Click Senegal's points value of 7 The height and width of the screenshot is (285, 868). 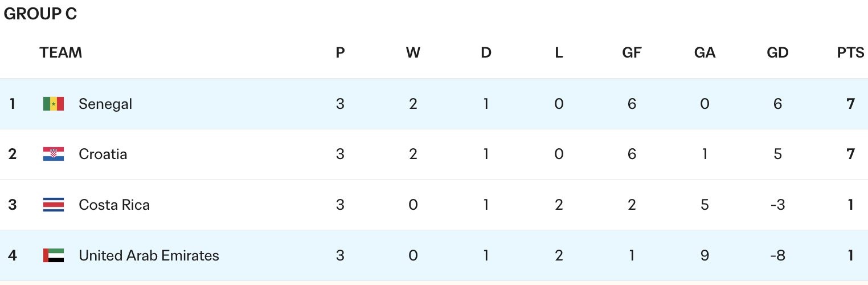(x=850, y=104)
